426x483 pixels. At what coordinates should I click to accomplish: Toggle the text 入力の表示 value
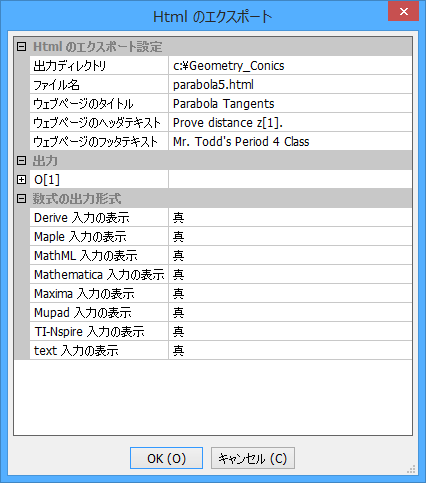coord(290,351)
